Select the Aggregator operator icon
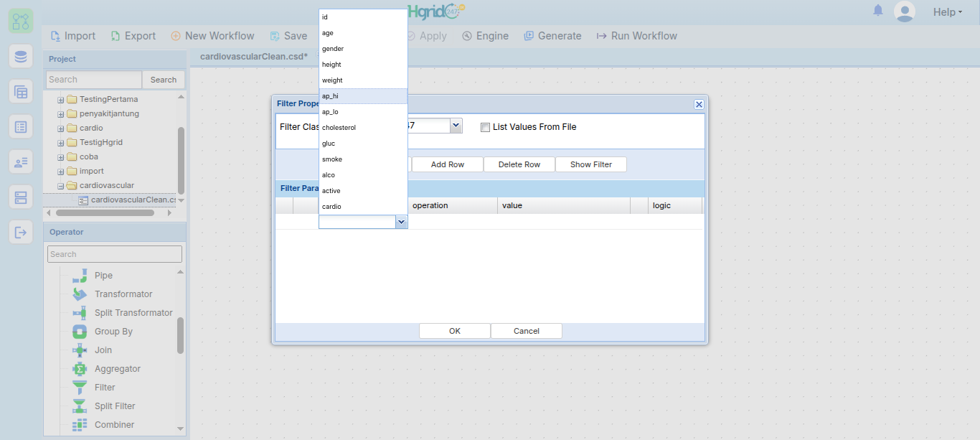Image resolution: width=980 pixels, height=440 pixels. [x=80, y=369]
